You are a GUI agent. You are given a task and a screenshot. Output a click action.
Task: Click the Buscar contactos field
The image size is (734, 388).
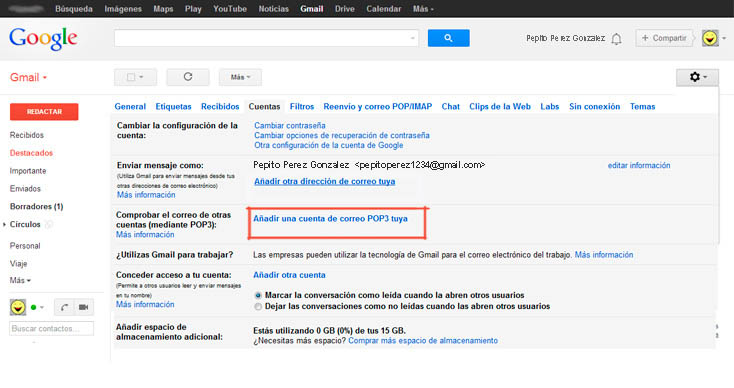click(x=51, y=329)
